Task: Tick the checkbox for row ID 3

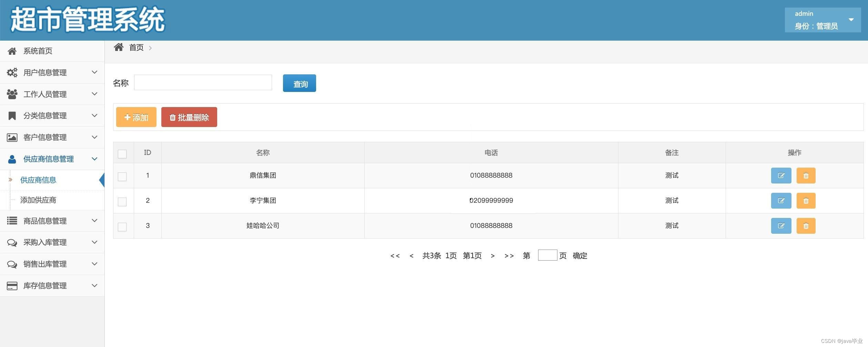Action: [122, 227]
